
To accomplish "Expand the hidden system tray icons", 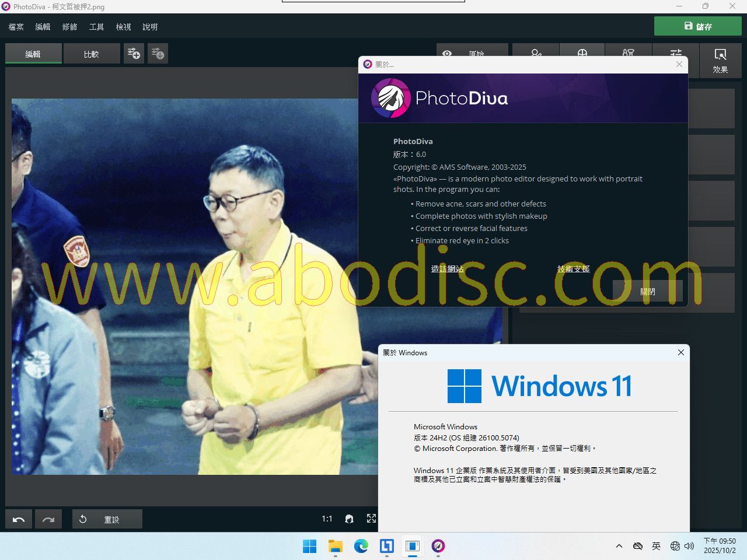I will click(619, 546).
